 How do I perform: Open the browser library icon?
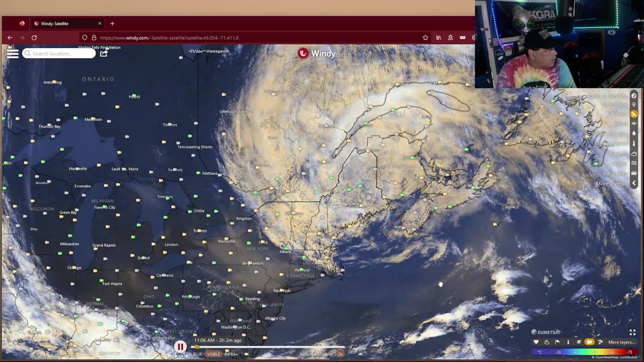(439, 38)
